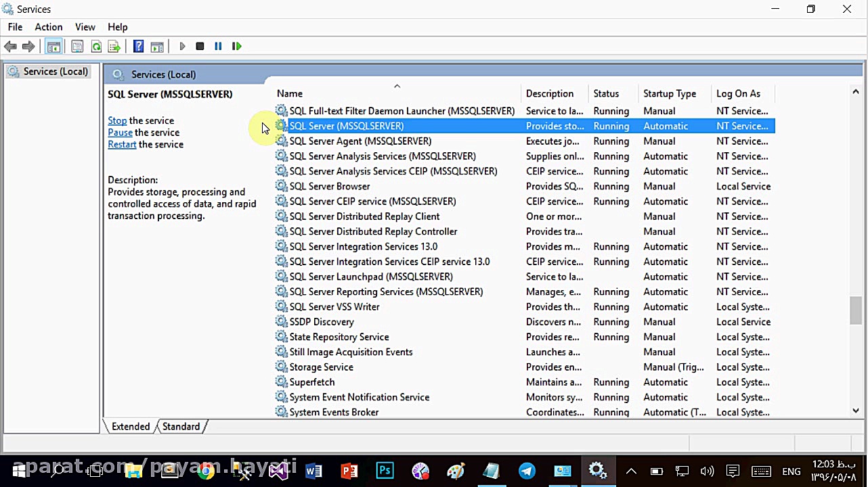
Task: Open the Photoshop icon in taskbar
Action: point(385,471)
